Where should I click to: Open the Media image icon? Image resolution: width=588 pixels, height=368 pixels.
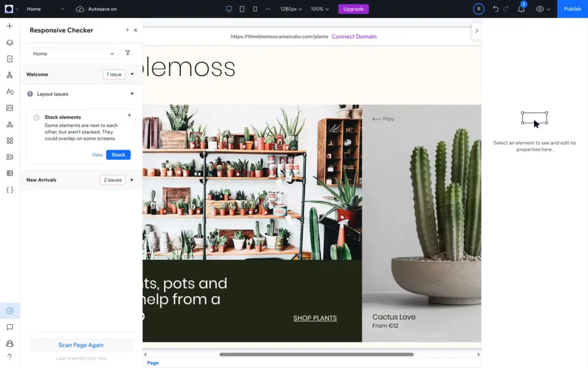tap(10, 108)
